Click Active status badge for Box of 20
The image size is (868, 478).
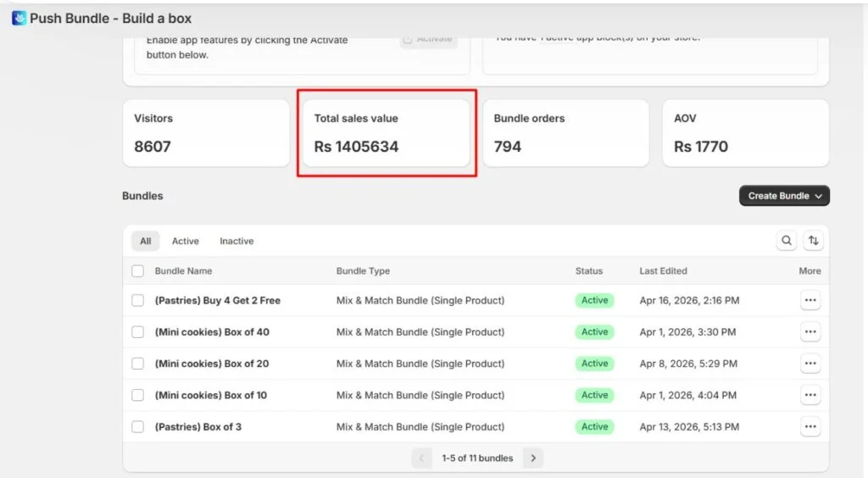pos(594,364)
